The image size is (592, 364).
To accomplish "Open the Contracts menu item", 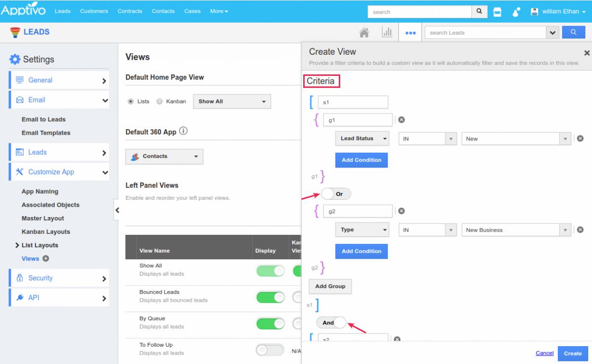I will click(130, 11).
